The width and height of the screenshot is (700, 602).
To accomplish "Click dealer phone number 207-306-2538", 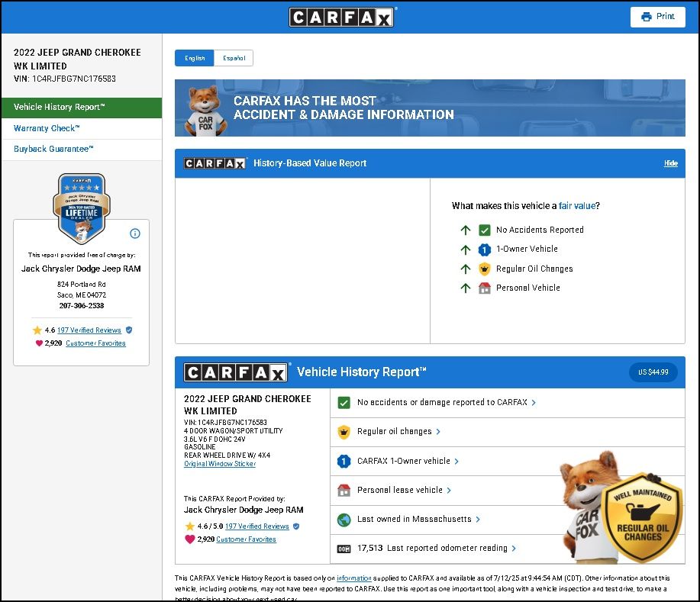I will [81, 306].
